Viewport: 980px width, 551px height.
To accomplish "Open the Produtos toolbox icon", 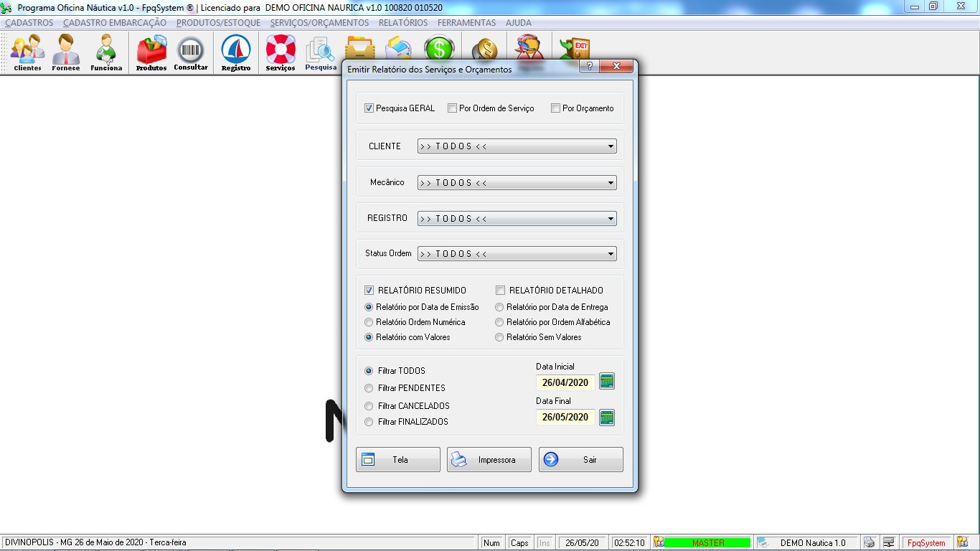I will pyautogui.click(x=151, y=53).
